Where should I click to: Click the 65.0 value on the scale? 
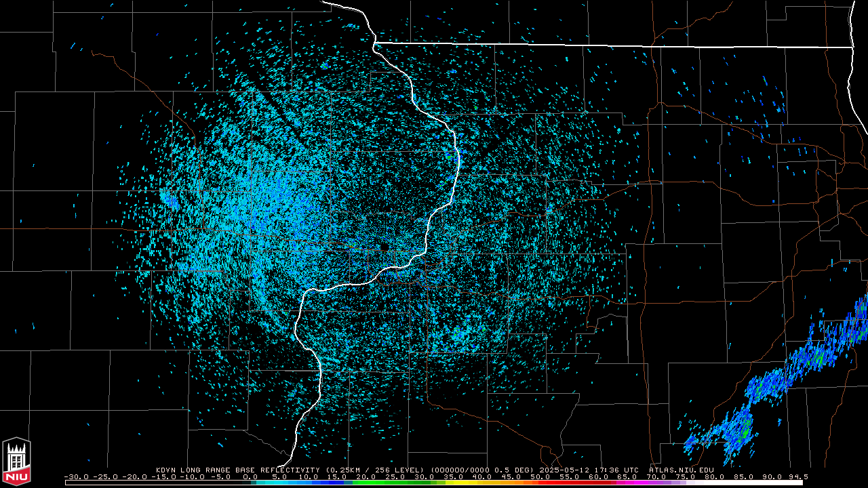627,477
